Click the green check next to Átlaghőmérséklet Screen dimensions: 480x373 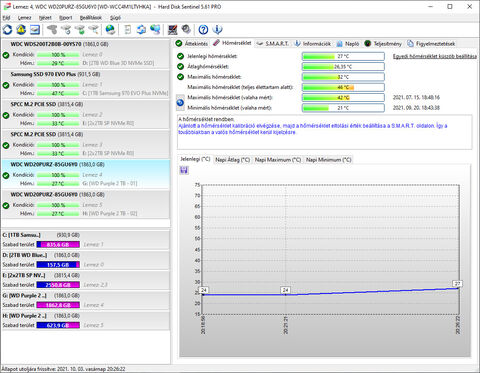180,67
